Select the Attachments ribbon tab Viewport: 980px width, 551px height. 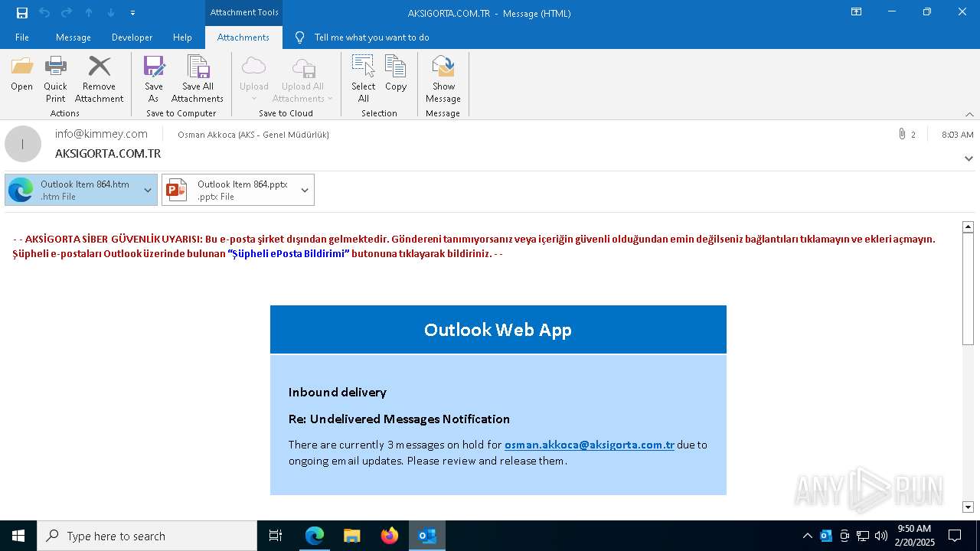point(243,37)
